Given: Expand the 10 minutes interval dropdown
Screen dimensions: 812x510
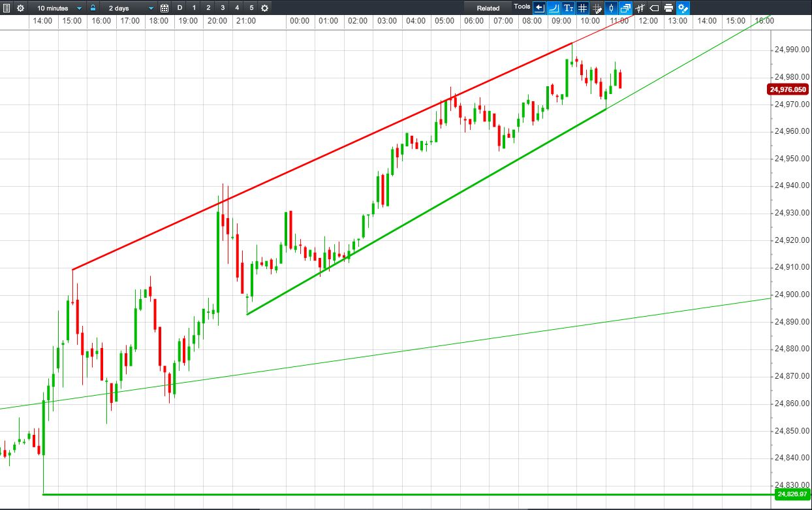Looking at the screenshot, I should (59, 8).
